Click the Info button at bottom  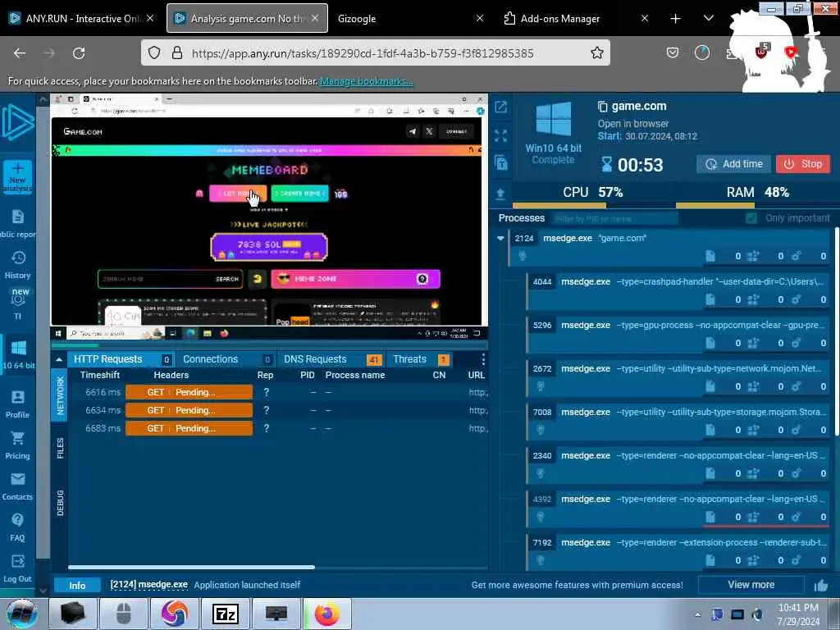pos(77,586)
